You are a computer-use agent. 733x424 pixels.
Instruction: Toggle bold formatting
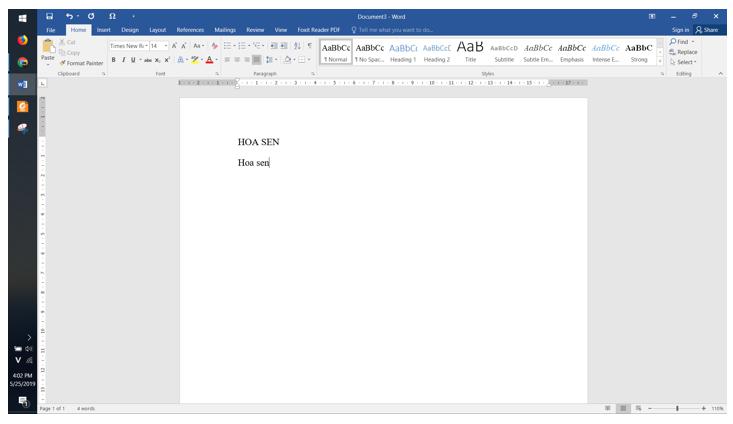click(113, 60)
